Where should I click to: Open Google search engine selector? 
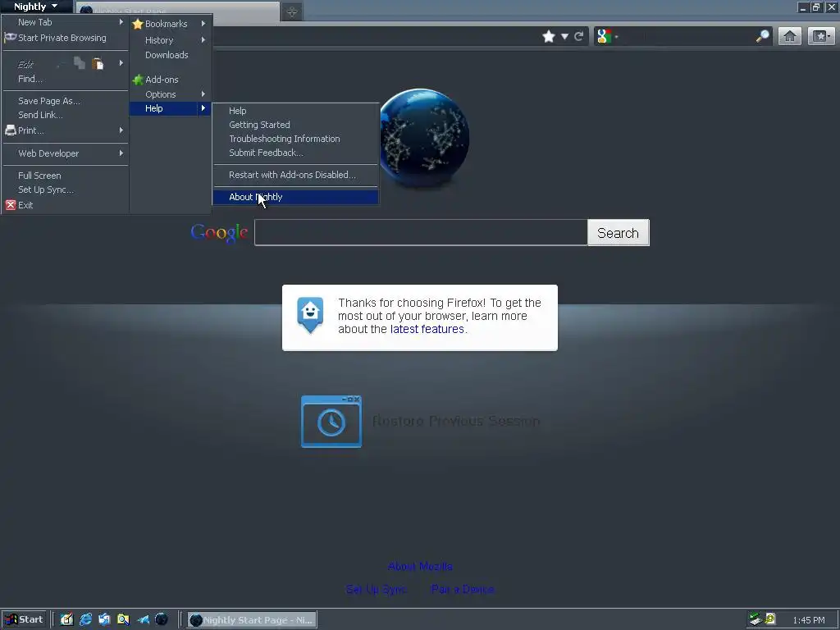608,36
